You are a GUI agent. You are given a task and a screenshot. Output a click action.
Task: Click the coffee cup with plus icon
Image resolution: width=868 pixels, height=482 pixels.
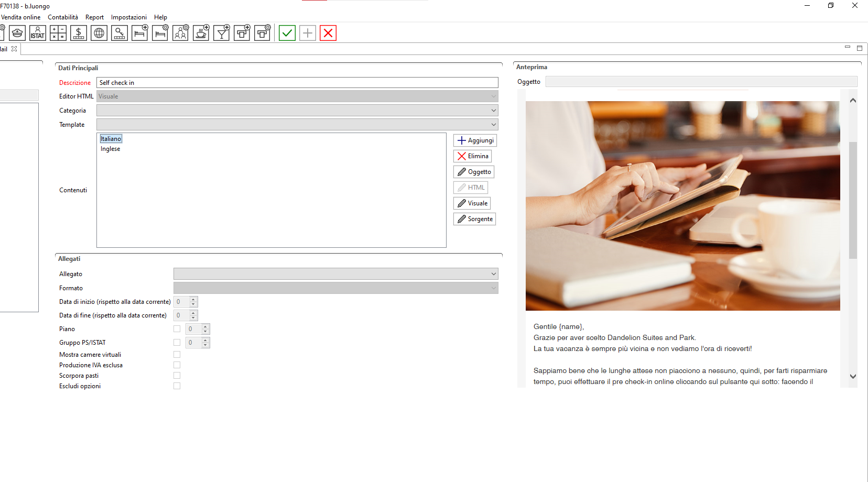pyautogui.click(x=201, y=33)
